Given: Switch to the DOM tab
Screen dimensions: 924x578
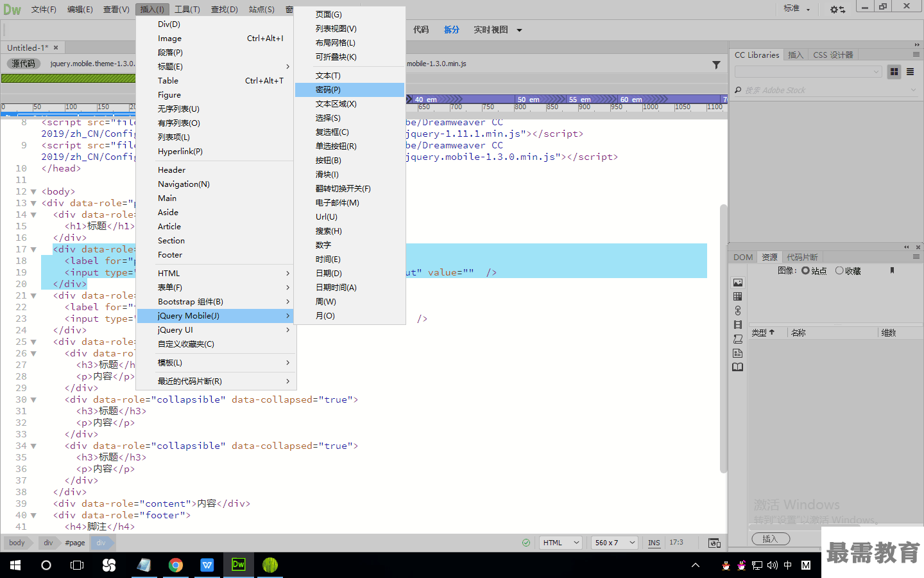Looking at the screenshot, I should [x=743, y=258].
